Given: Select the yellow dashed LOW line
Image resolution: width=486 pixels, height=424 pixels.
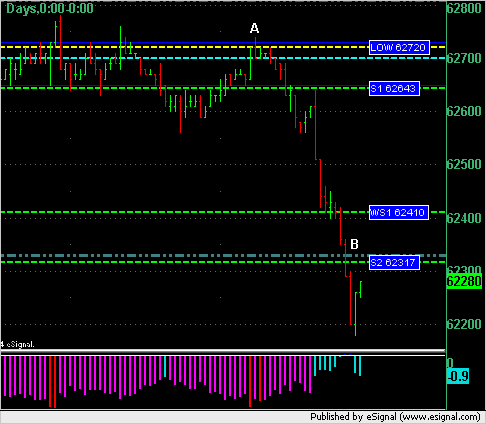Looking at the screenshot, I should [184, 47].
